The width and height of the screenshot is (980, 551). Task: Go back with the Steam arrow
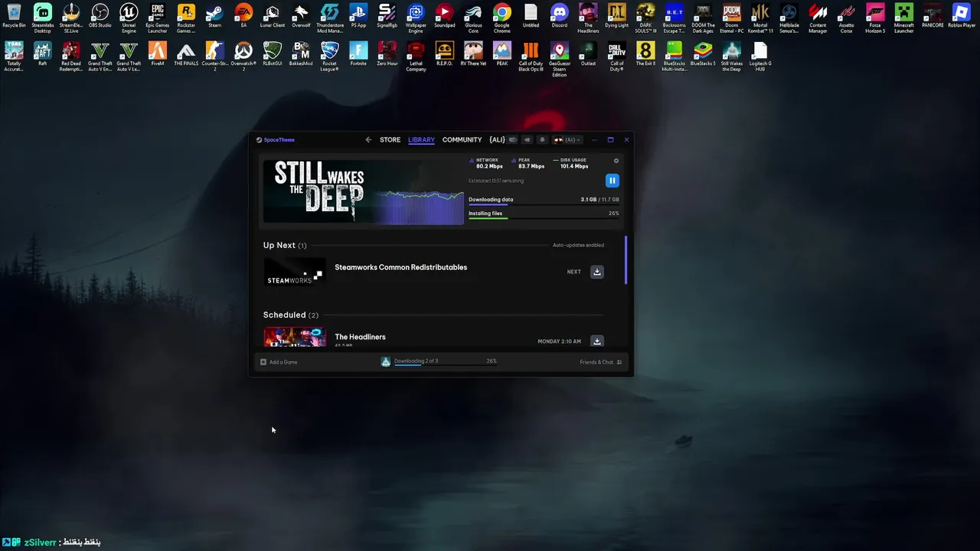pyautogui.click(x=368, y=140)
